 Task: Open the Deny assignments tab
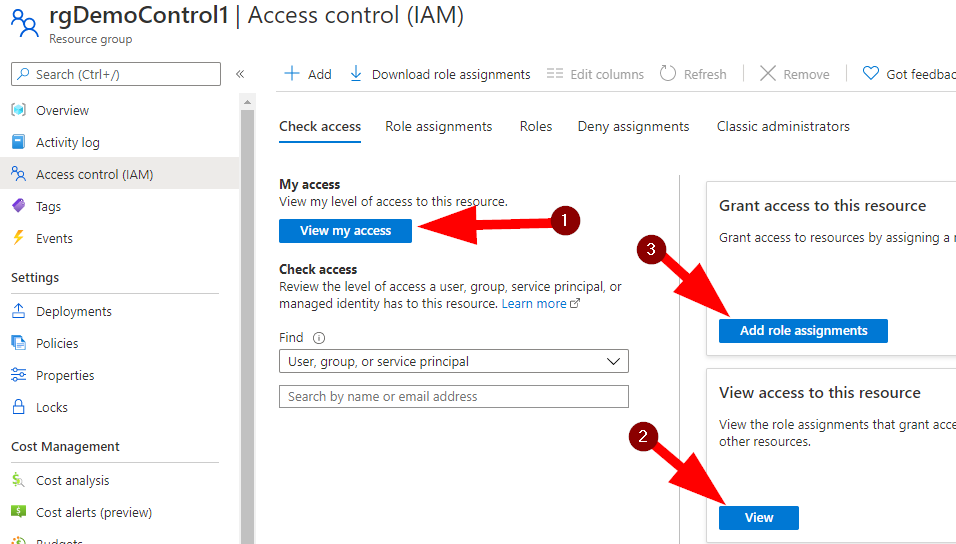(x=633, y=126)
